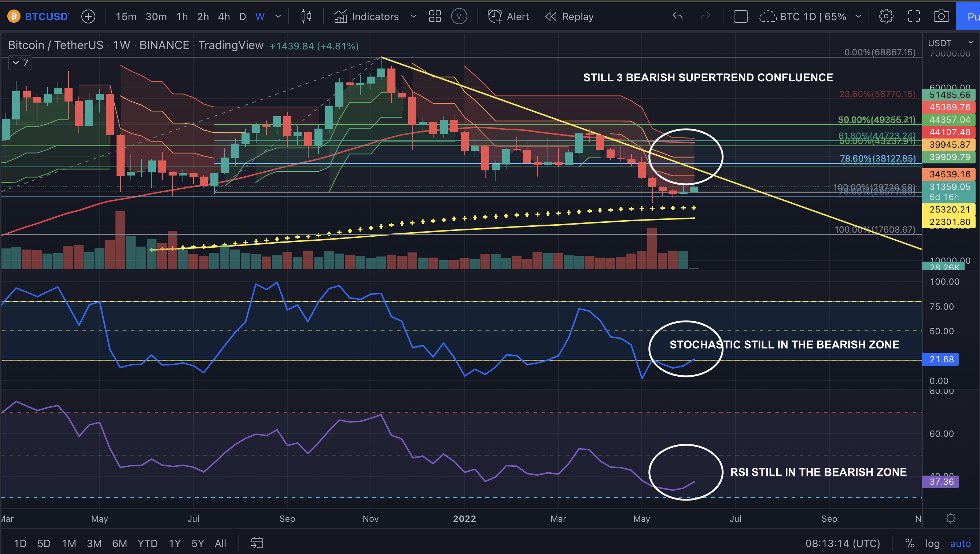Click the 37.36 RSI value label
This screenshot has height=554, width=980.
940,482
